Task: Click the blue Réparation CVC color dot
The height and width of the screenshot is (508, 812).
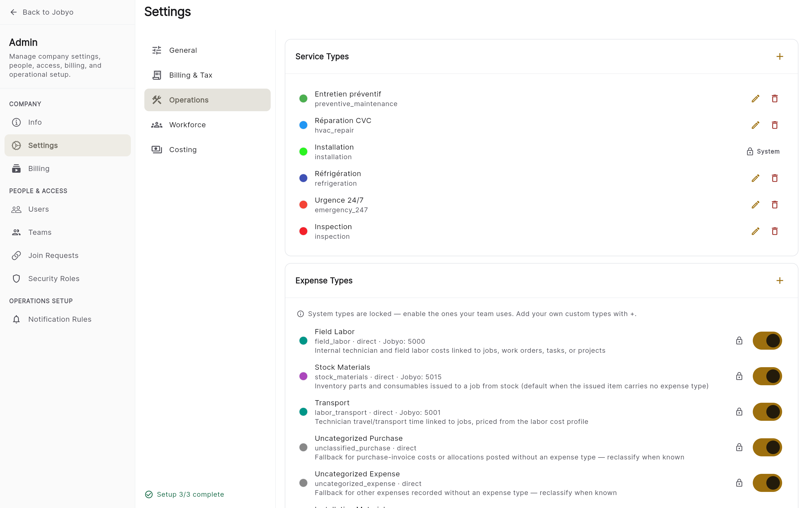Action: pos(303,125)
